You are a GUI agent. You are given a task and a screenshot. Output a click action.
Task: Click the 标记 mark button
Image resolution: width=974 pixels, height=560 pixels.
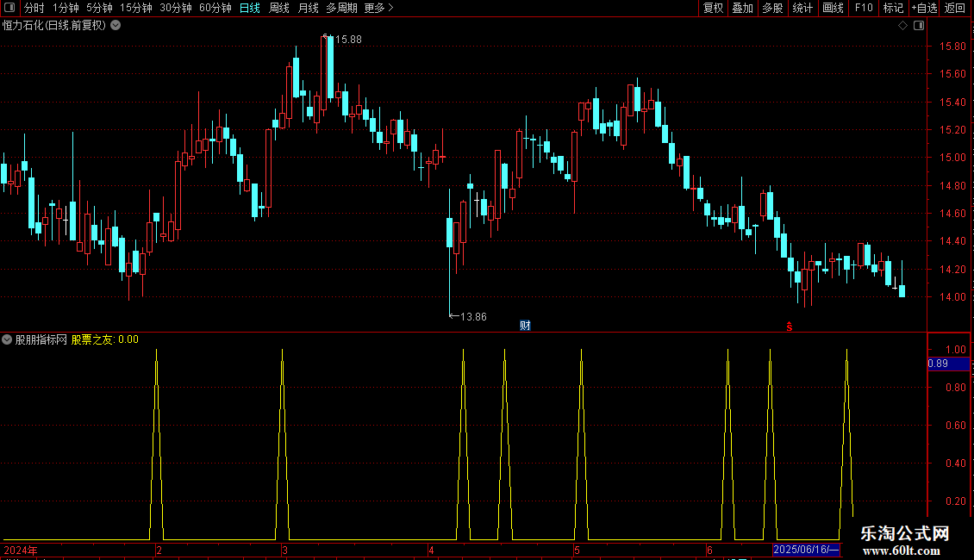coord(893,8)
